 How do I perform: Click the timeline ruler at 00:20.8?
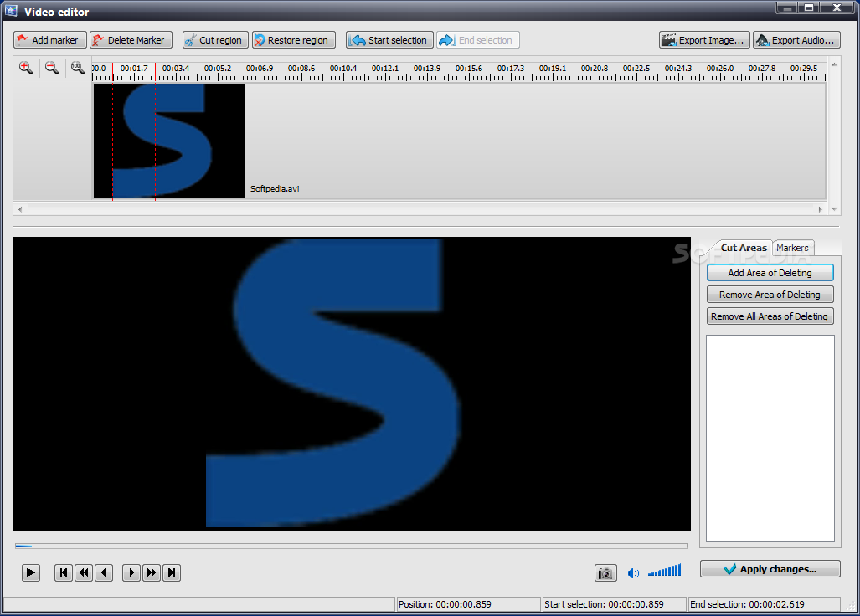coord(595,69)
